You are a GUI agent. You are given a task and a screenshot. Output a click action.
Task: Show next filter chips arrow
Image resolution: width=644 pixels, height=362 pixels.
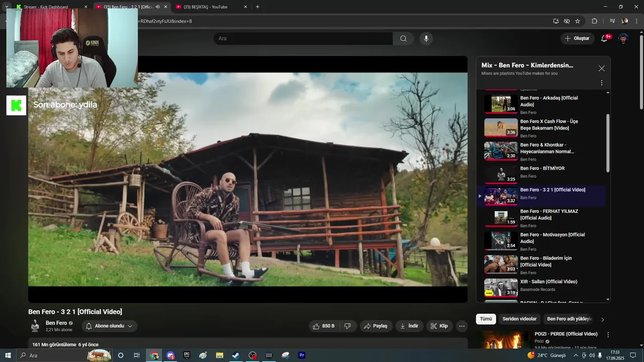tap(603, 319)
